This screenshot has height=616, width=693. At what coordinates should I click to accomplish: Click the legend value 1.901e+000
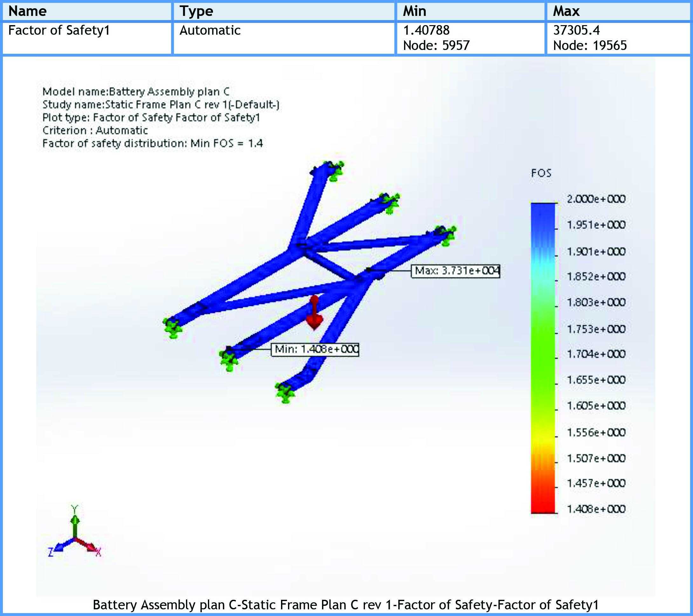click(596, 252)
